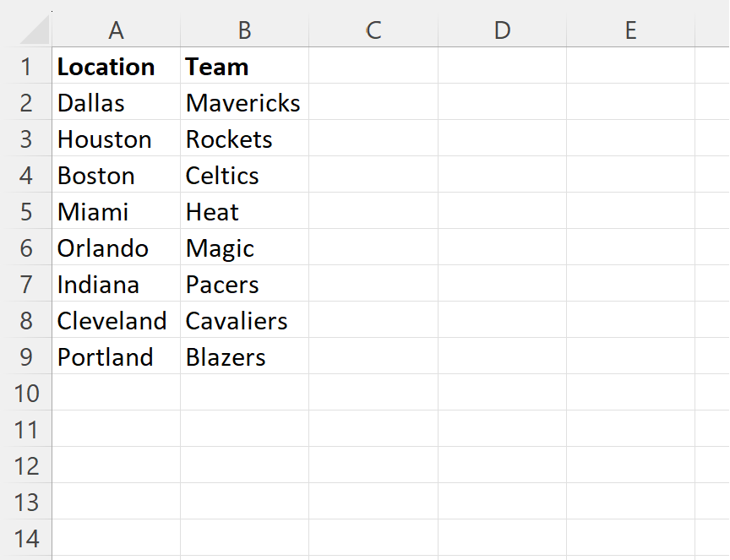This screenshot has width=730, height=560.
Task: Select column A header
Action: (117, 30)
